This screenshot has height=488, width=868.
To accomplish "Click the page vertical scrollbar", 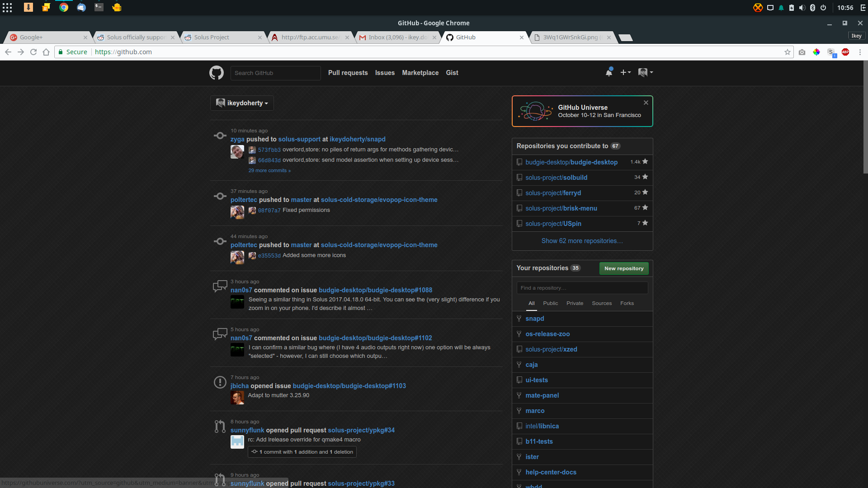I will click(865, 117).
